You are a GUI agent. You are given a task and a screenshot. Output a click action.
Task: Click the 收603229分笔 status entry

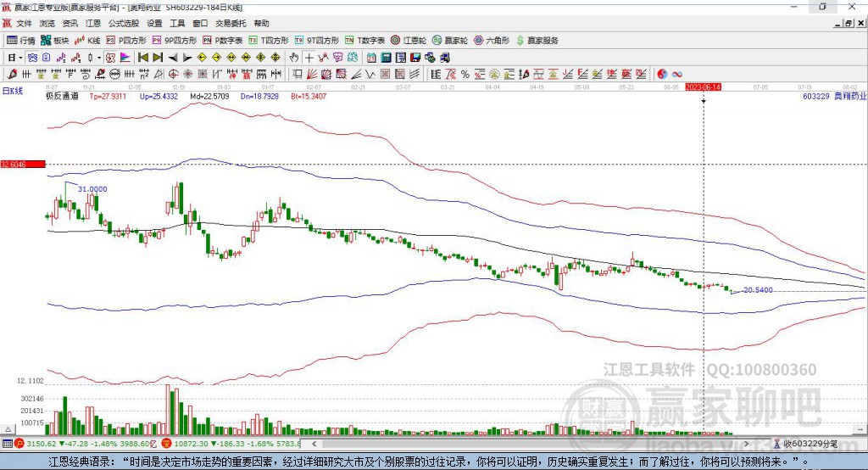pyautogui.click(x=805, y=444)
